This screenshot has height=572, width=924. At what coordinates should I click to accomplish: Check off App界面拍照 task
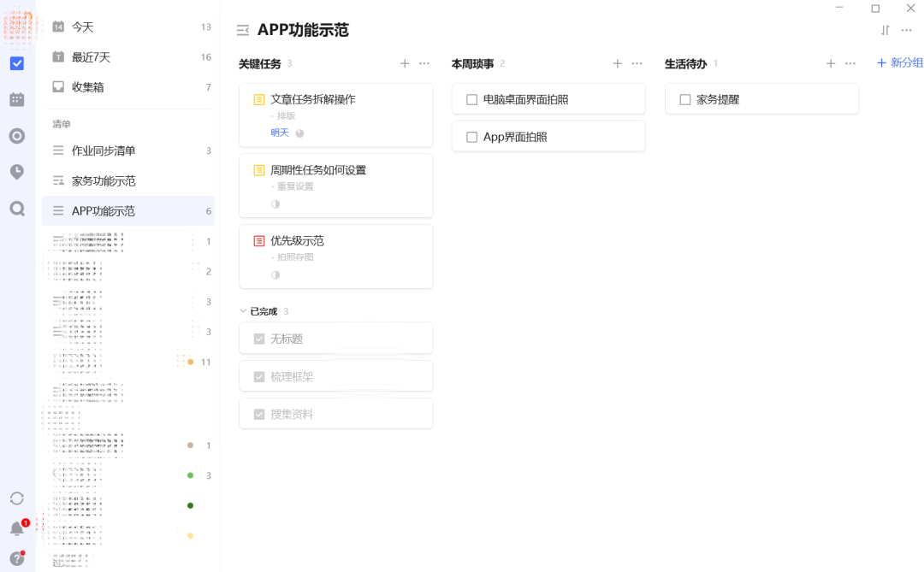tap(471, 138)
